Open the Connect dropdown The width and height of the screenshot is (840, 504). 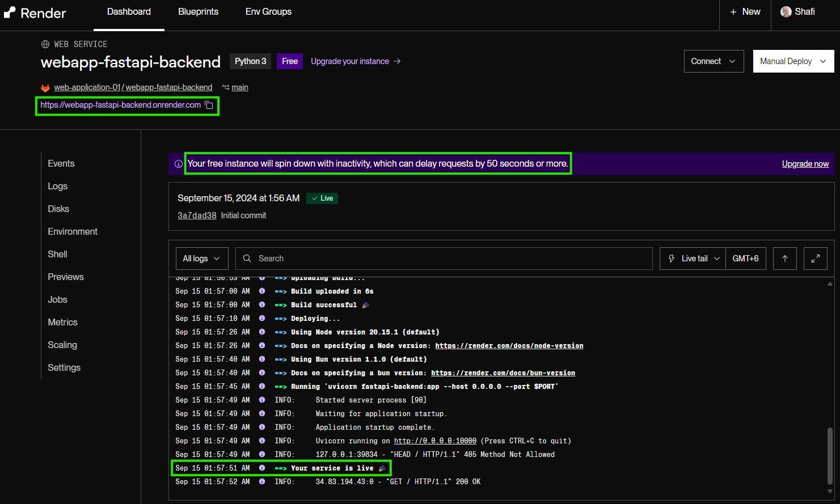tap(714, 61)
